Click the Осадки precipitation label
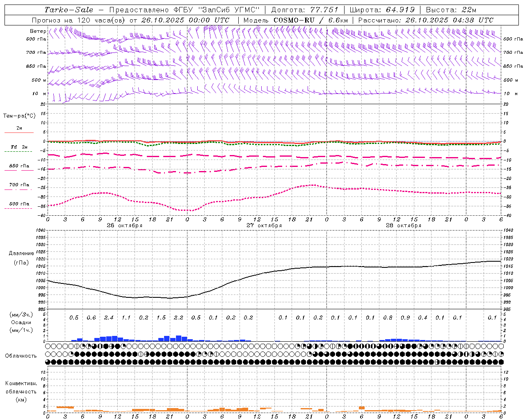Image resolution: width=525 pixels, height=420 pixels. (x=21, y=322)
